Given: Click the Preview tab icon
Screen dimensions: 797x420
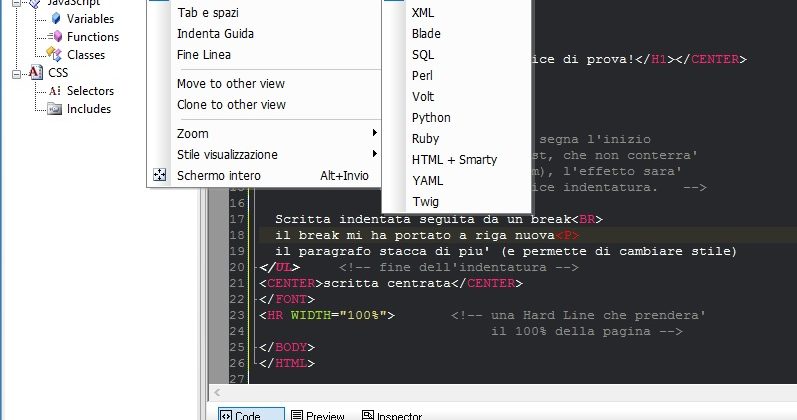Looking at the screenshot, I should [297, 415].
